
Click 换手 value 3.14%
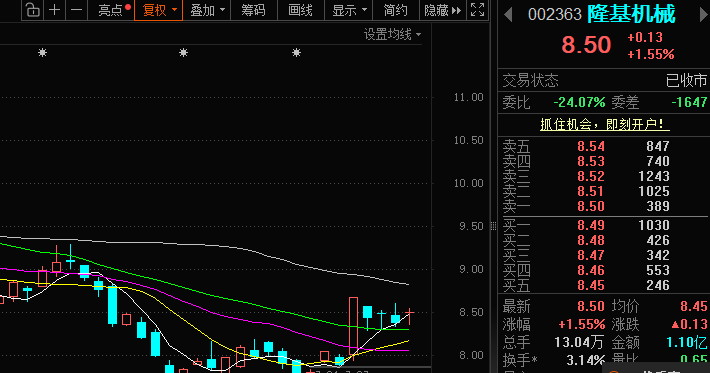[x=585, y=360]
